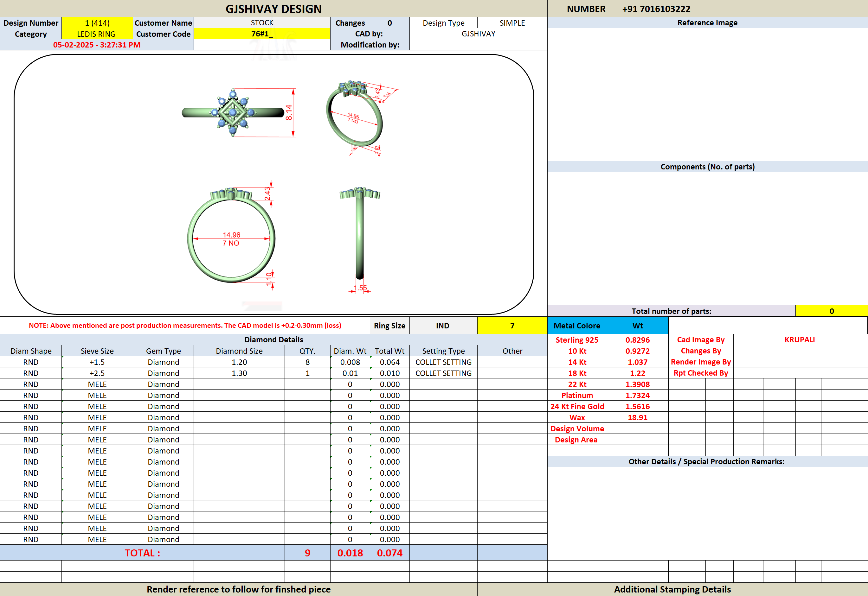
Task: Click the +2.5 sieve size cell
Action: pos(97,373)
